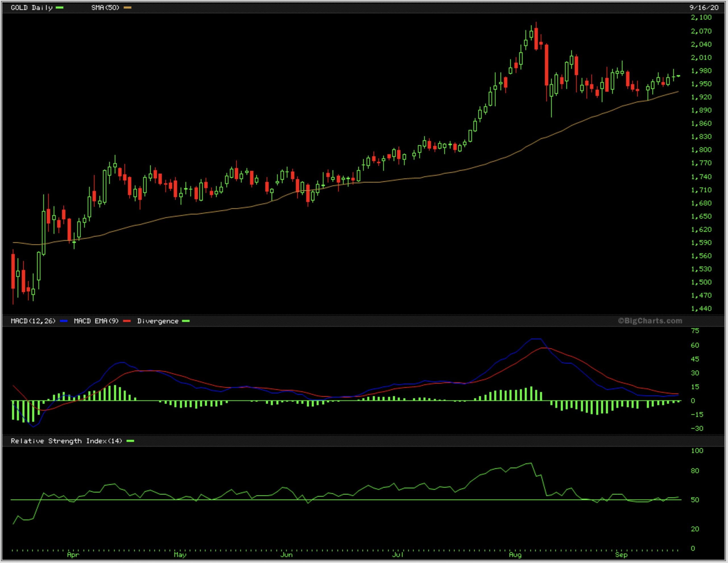This screenshot has width=728, height=563.
Task: Click the Jun month marker
Action: (286, 554)
